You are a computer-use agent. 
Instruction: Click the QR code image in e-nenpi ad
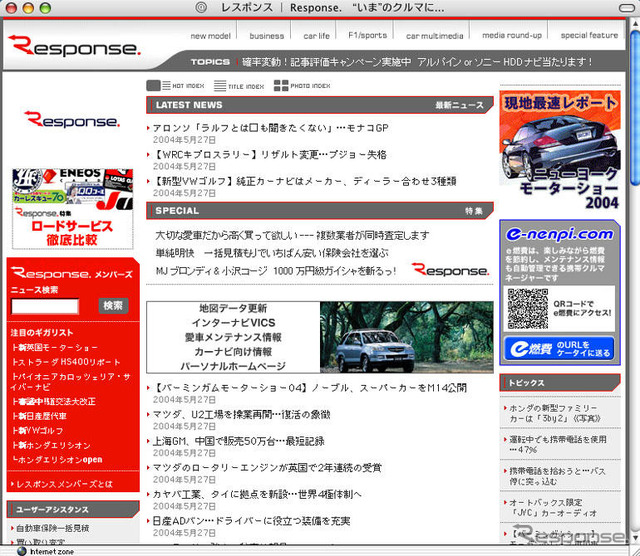528,309
